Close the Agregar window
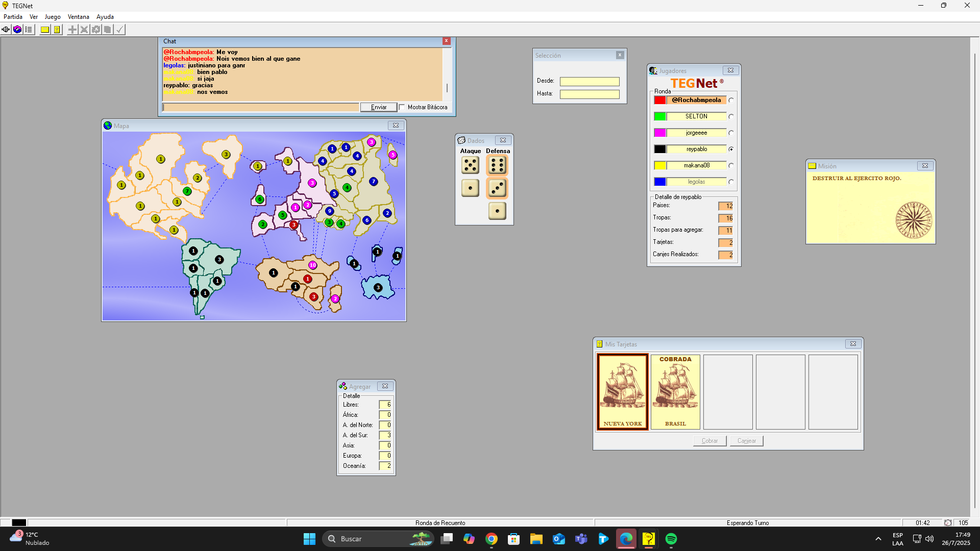980x551 pixels. [385, 386]
